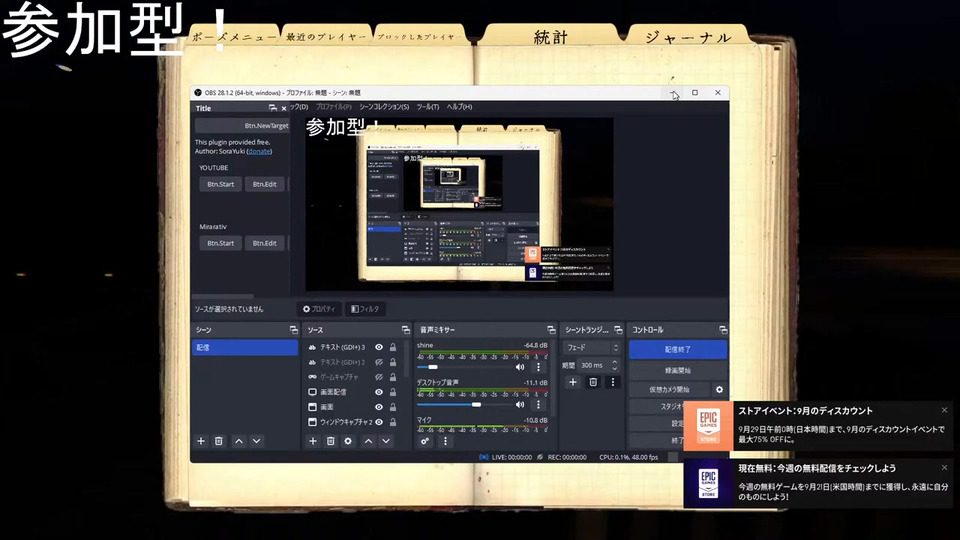Open ツール(T) menu

[428, 107]
